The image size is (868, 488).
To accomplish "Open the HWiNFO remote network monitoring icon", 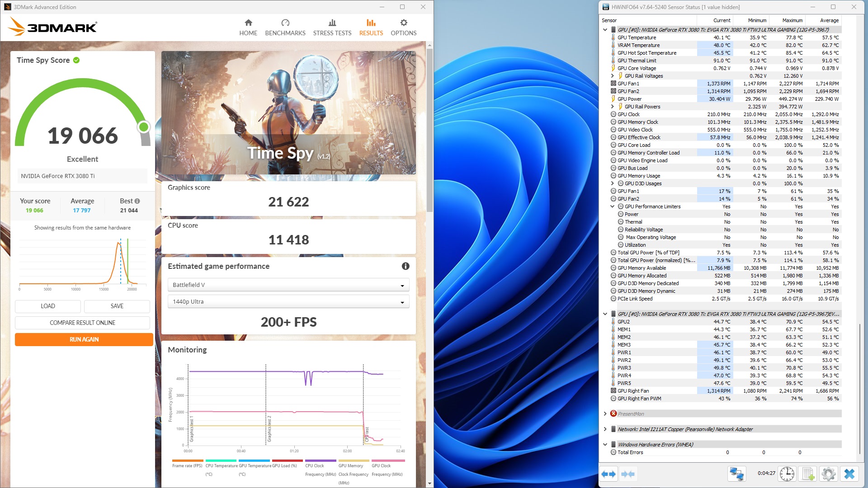I will point(736,474).
